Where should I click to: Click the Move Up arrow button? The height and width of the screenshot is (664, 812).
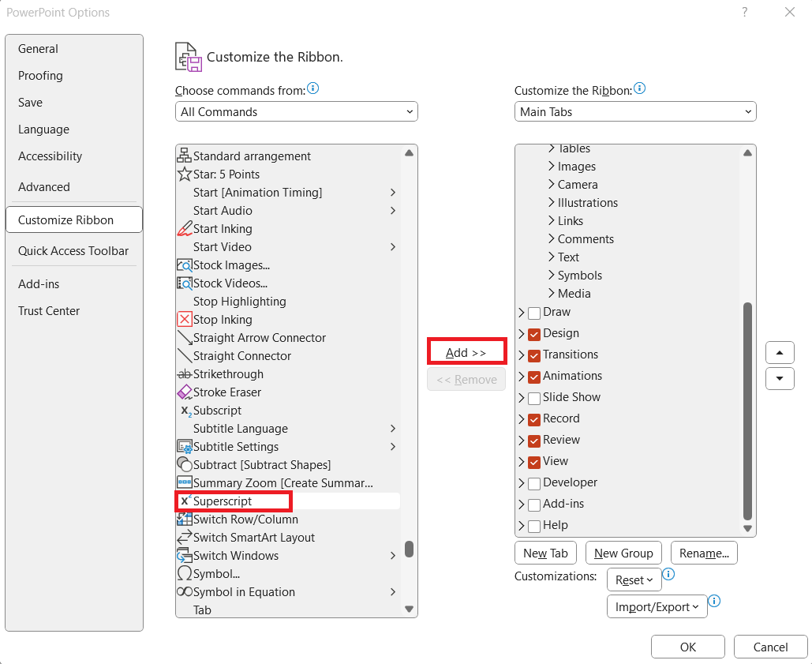pyautogui.click(x=780, y=353)
